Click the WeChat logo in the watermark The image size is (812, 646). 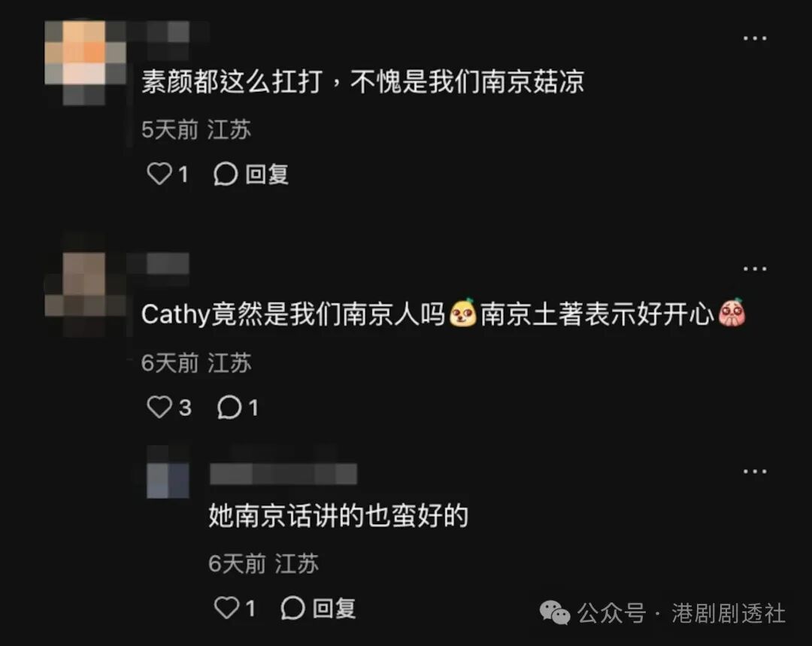[x=555, y=613]
